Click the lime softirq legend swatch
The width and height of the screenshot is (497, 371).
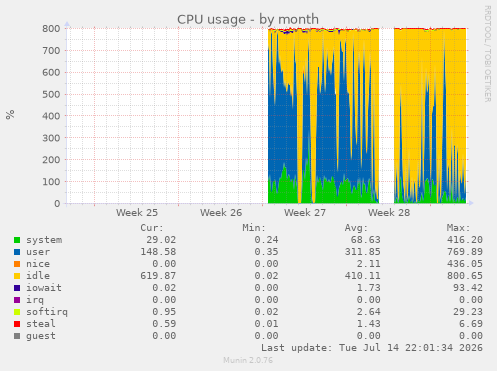pyautogui.click(x=17, y=312)
